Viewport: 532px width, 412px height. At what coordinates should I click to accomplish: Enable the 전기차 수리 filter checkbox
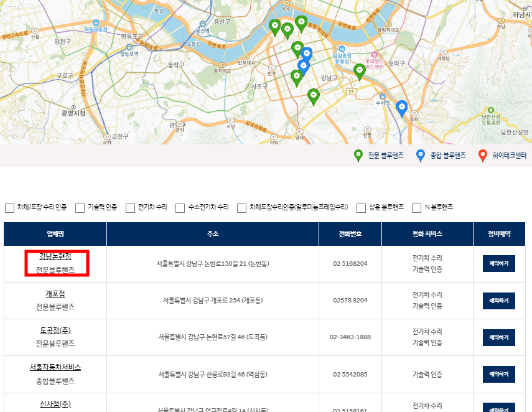tap(129, 207)
